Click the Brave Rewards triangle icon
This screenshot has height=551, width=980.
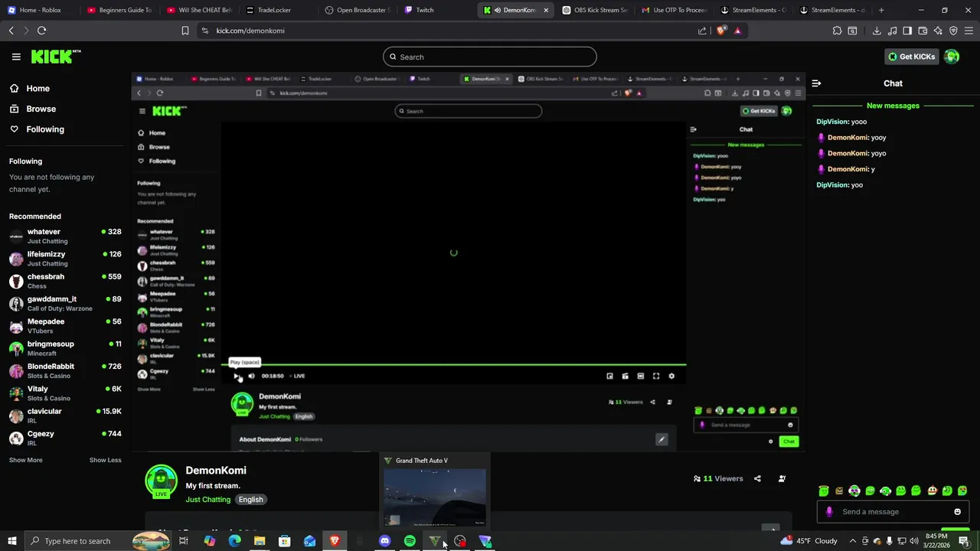pyautogui.click(x=737, y=31)
